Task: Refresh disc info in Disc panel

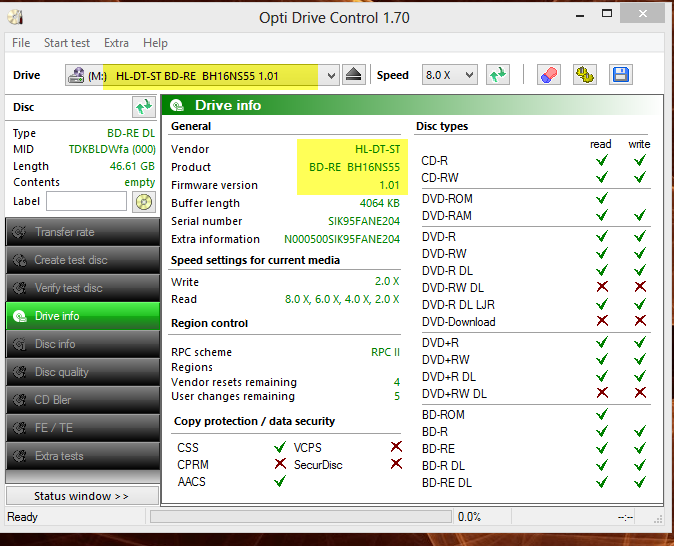Action: (x=144, y=107)
